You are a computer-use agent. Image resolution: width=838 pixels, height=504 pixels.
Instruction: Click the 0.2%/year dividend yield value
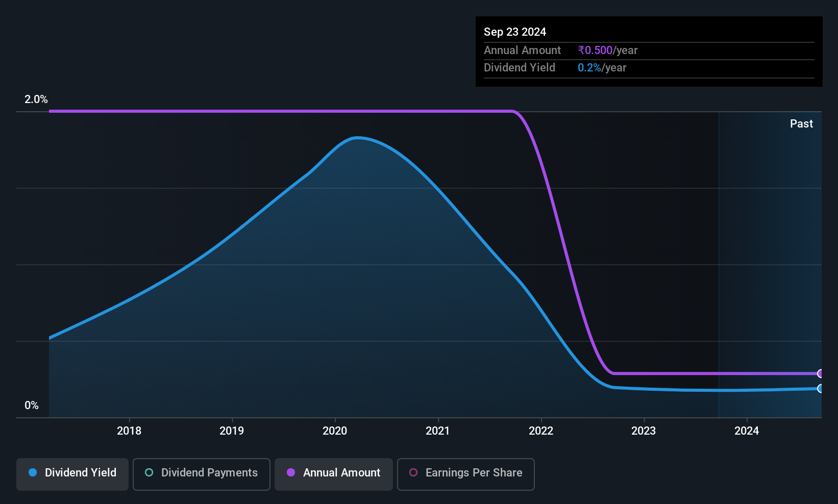click(x=602, y=67)
